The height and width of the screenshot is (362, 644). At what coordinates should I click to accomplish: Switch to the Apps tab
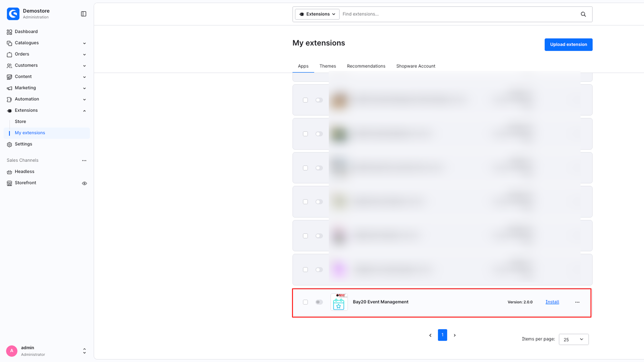(x=303, y=66)
